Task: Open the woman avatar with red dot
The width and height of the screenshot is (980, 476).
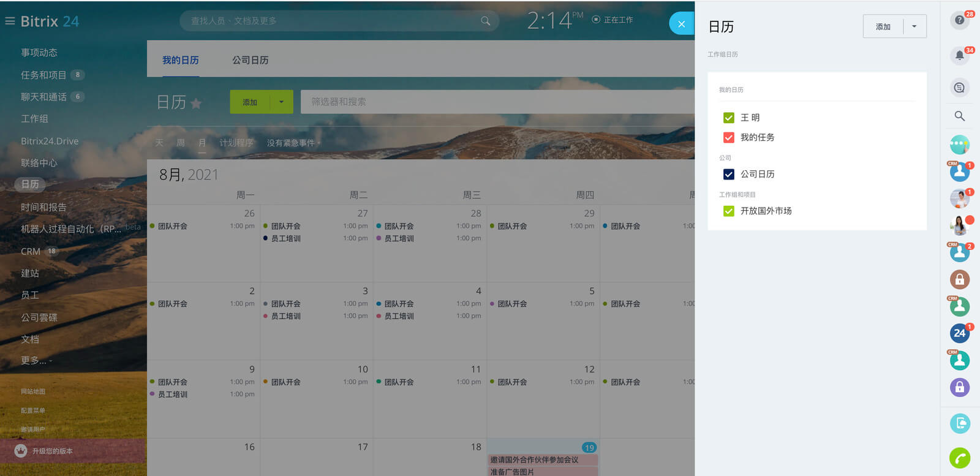Action: 960,225
